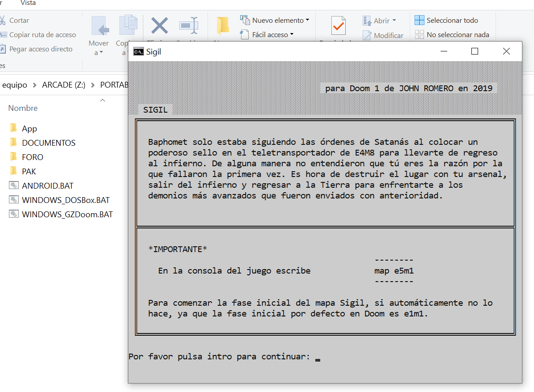Click the WINDOWS_GZDoom.BAT file icon
The image size is (534, 392).
tap(13, 214)
